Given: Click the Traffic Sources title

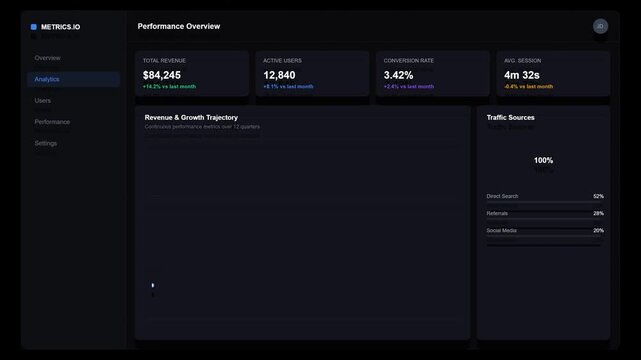Looking at the screenshot, I should [510, 118].
